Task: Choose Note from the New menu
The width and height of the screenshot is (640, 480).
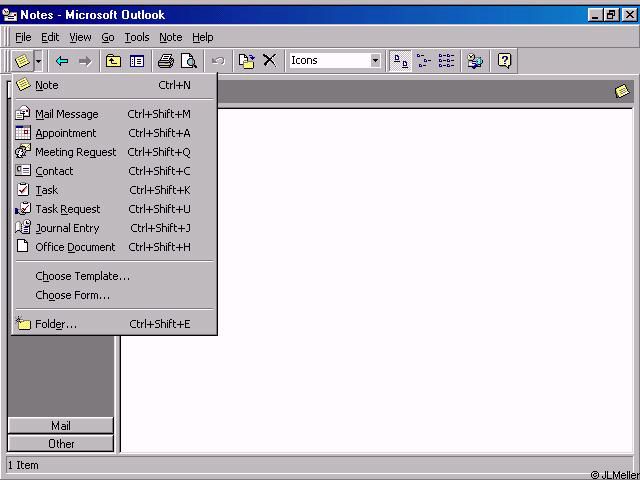Action: click(114, 85)
